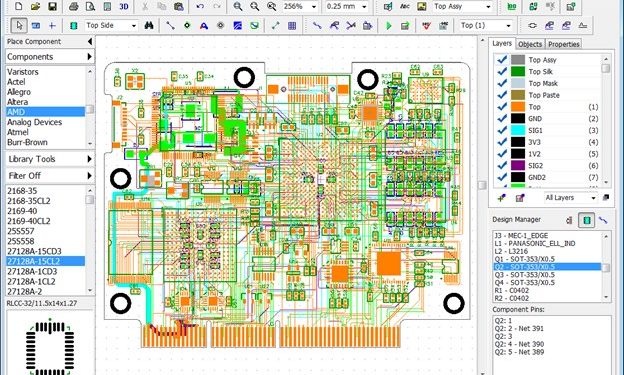
Task: Zoom out using the magnifier minus icon
Action: 254,6
